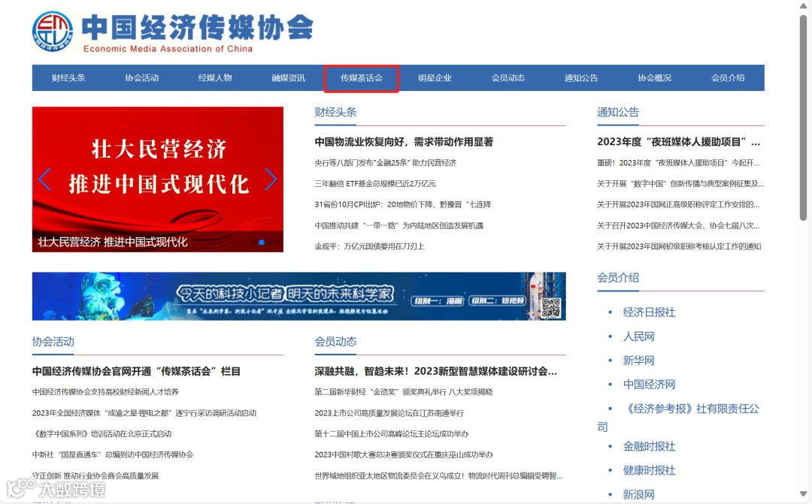
Task: Open article 2023上市公司高质量发展论坛在江苏南通举行
Action: pos(389,413)
